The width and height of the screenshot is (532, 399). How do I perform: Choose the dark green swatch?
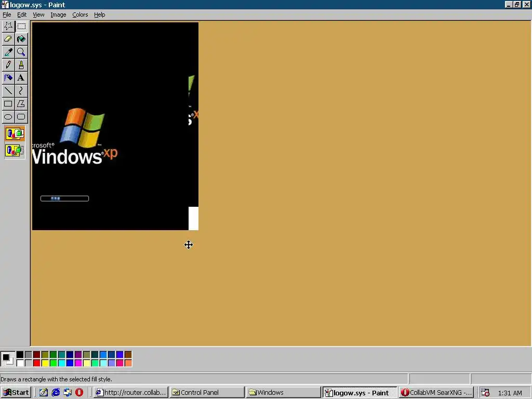tap(54, 355)
